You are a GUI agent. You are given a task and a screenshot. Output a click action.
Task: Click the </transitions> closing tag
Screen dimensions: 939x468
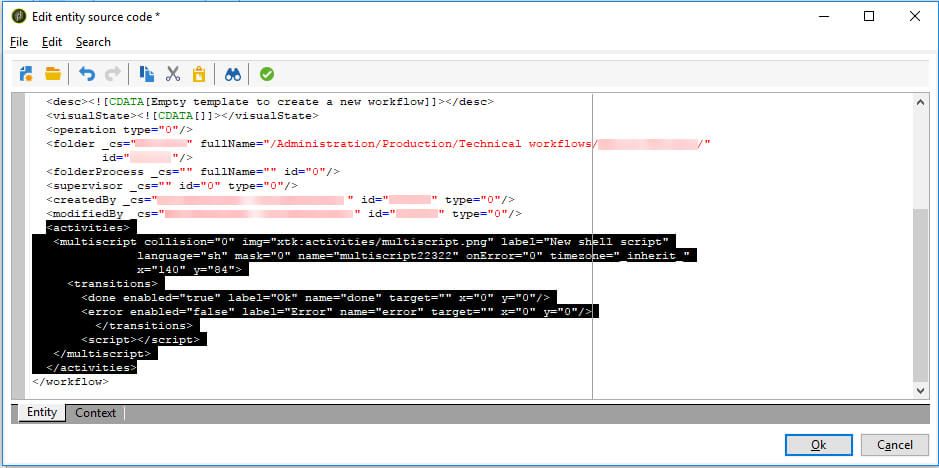coord(144,326)
